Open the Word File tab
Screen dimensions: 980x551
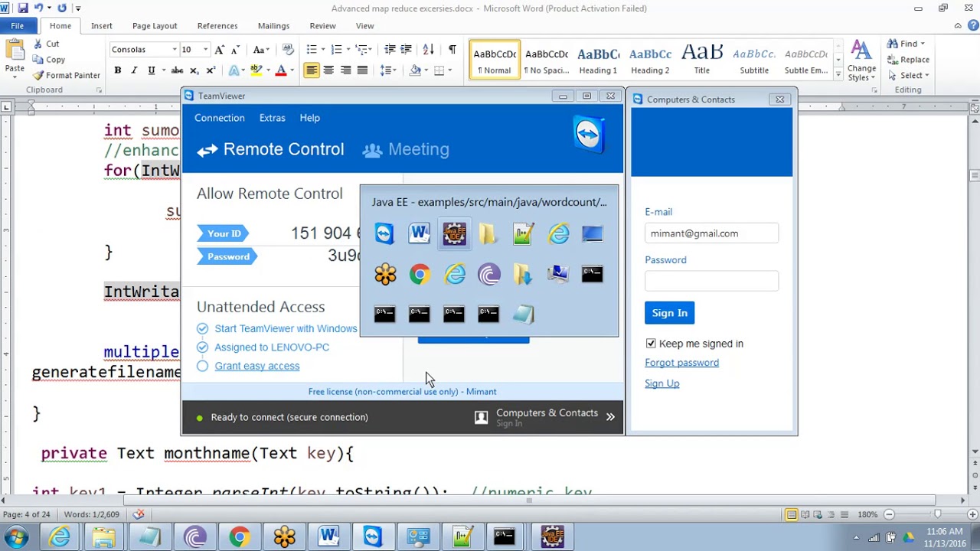click(17, 26)
